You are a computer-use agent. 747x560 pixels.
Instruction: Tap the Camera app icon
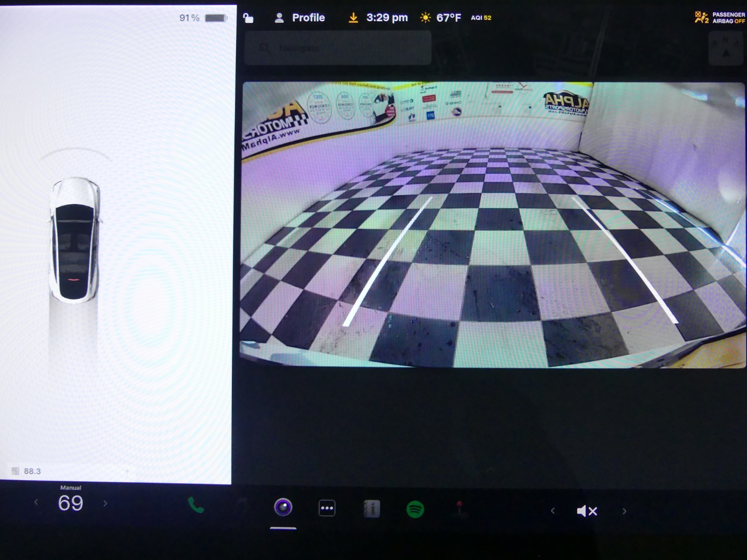coord(283,507)
